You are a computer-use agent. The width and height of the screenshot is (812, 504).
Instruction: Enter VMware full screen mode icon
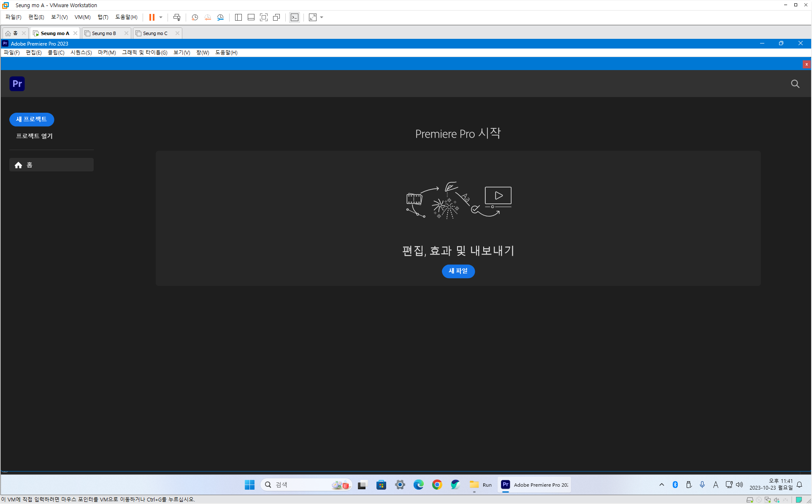[264, 17]
